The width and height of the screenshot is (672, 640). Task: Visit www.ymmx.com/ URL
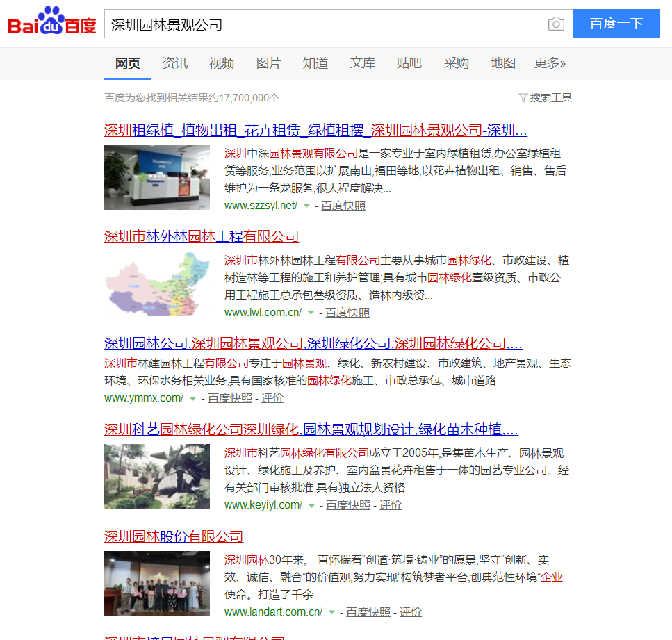(144, 397)
